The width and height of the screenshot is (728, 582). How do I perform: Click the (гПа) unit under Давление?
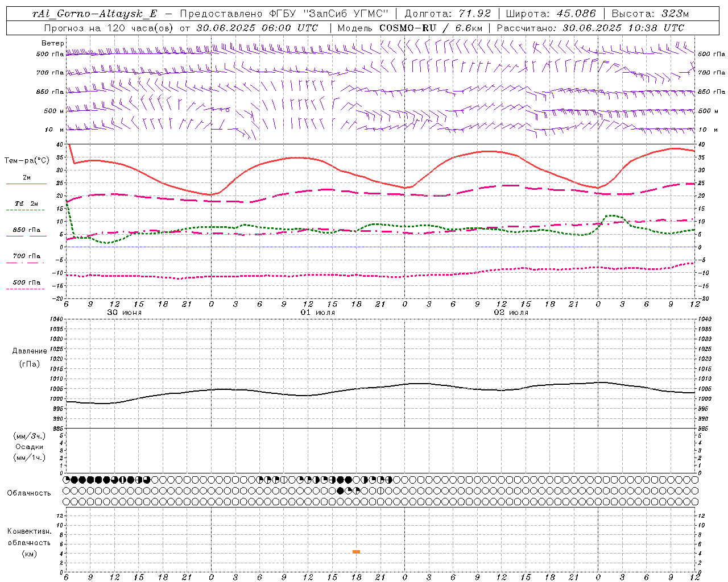coord(30,364)
